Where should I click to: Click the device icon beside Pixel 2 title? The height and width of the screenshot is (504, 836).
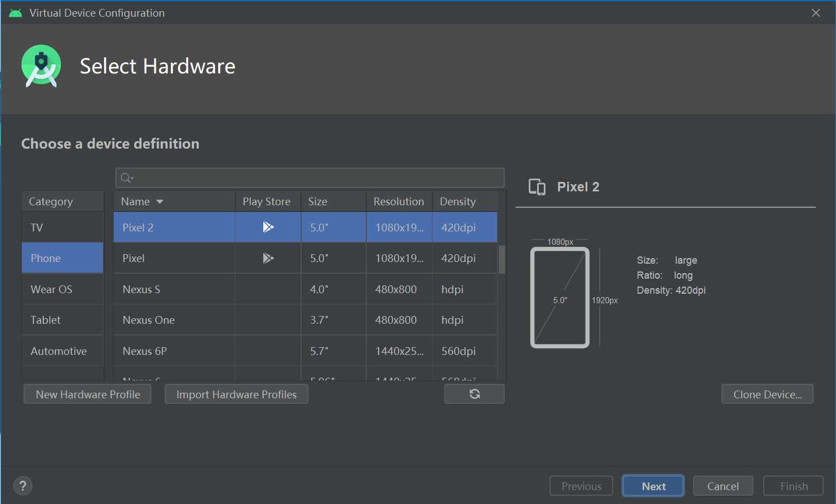tap(537, 187)
